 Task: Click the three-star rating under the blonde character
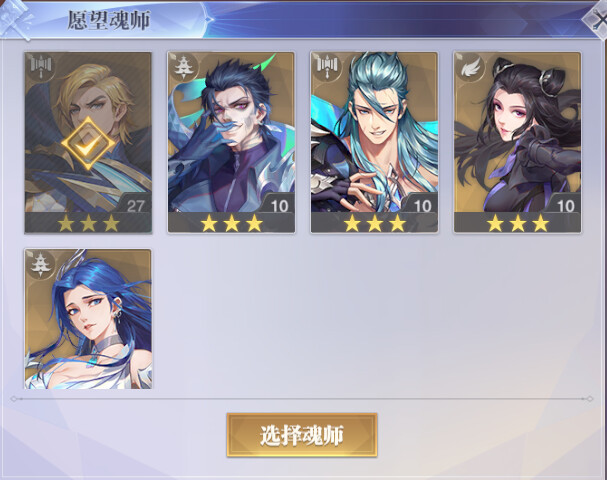88,223
